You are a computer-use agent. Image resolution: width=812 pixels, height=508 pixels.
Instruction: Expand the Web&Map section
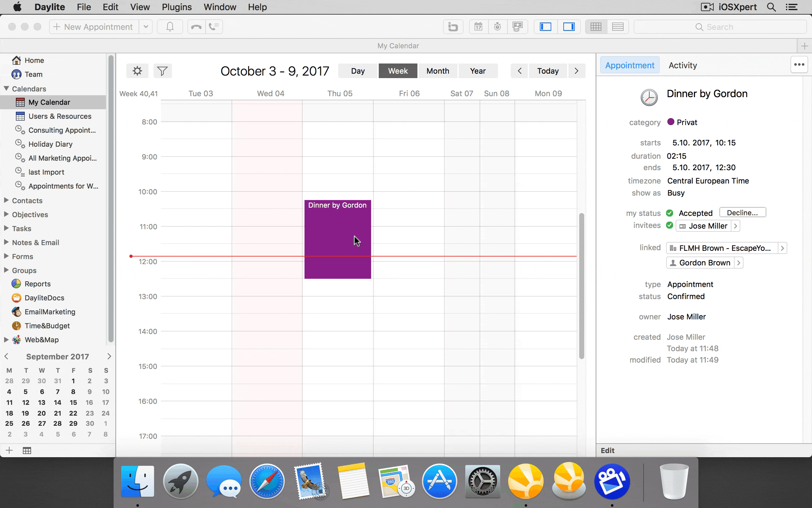point(6,340)
